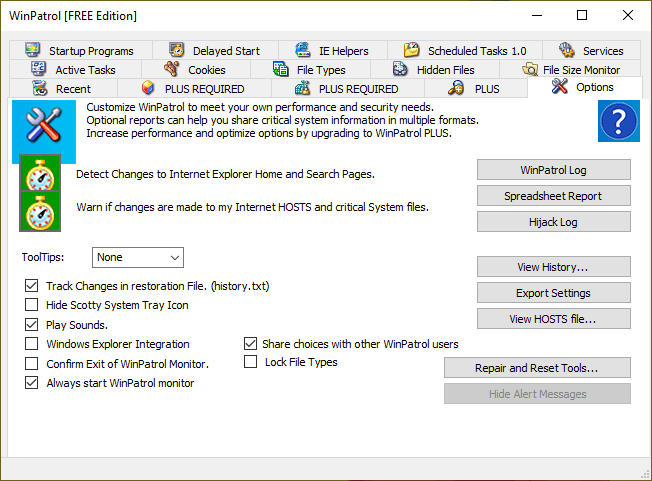
Task: Click stopwatch icon beside HOSTS file warning
Action: tap(40, 213)
